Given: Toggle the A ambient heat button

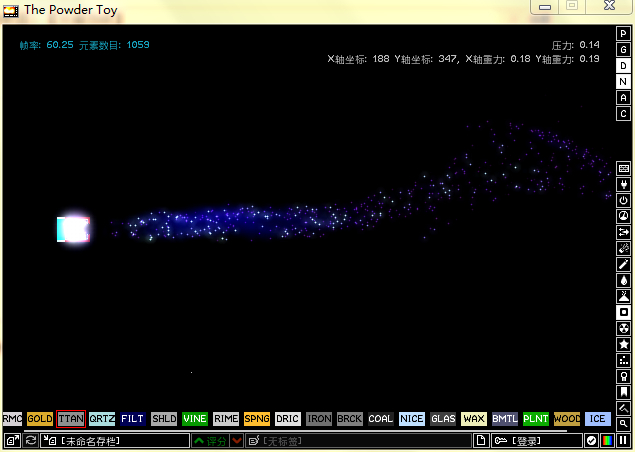Looking at the screenshot, I should tap(624, 98).
